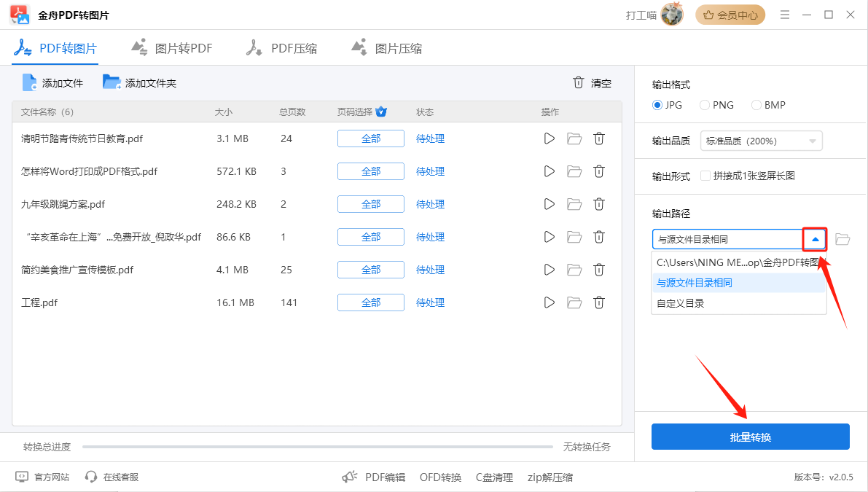This screenshot has width=868, height=492.
Task: Browse output path folder icon
Action: (842, 239)
